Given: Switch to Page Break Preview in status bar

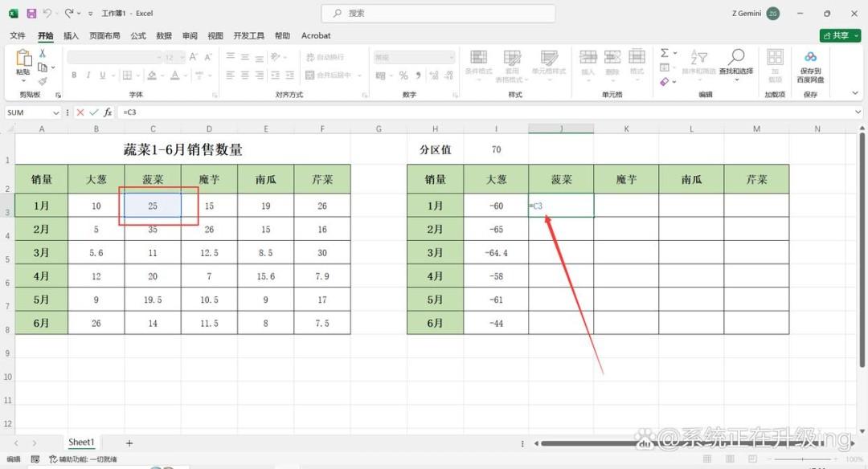Looking at the screenshot, I should coord(752,459).
